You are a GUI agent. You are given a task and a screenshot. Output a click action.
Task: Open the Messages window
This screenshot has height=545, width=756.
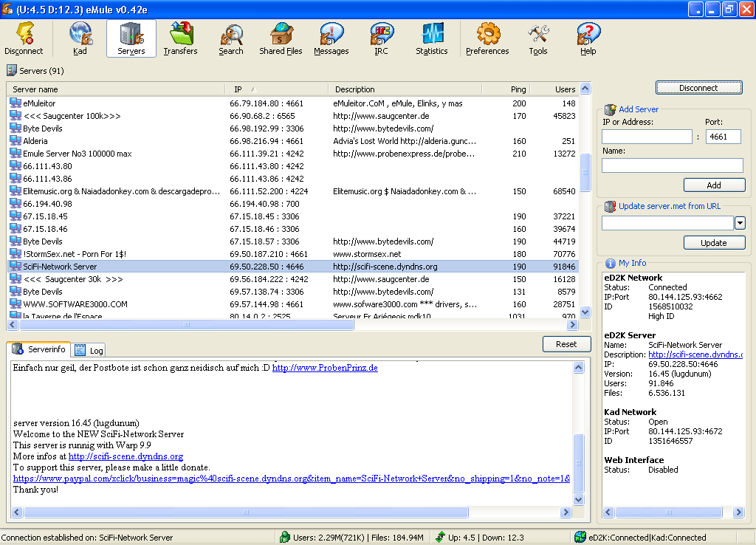coord(331,38)
